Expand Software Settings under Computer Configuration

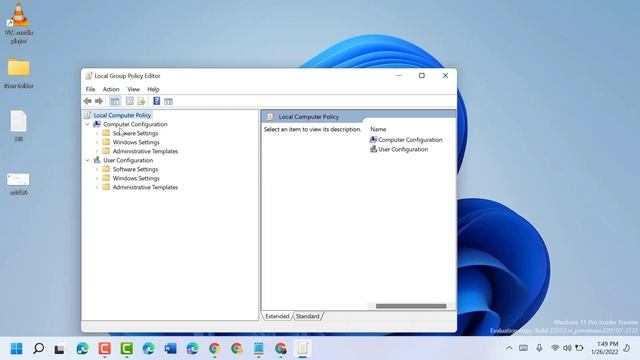pos(97,133)
